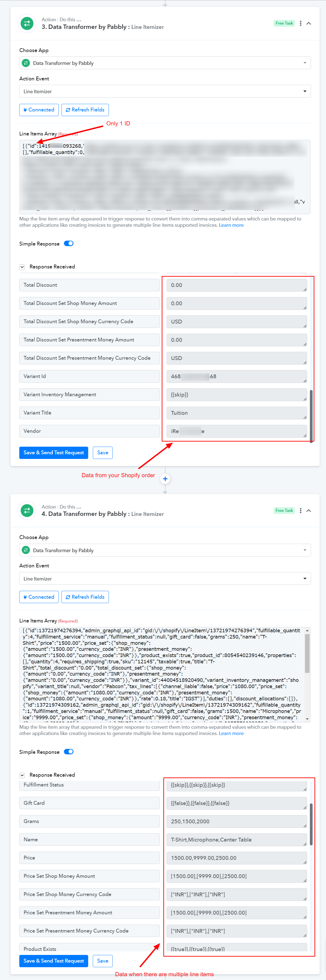The height and width of the screenshot is (980, 326).
Task: Open Action Event dropdown in step 4
Action: coord(165,579)
